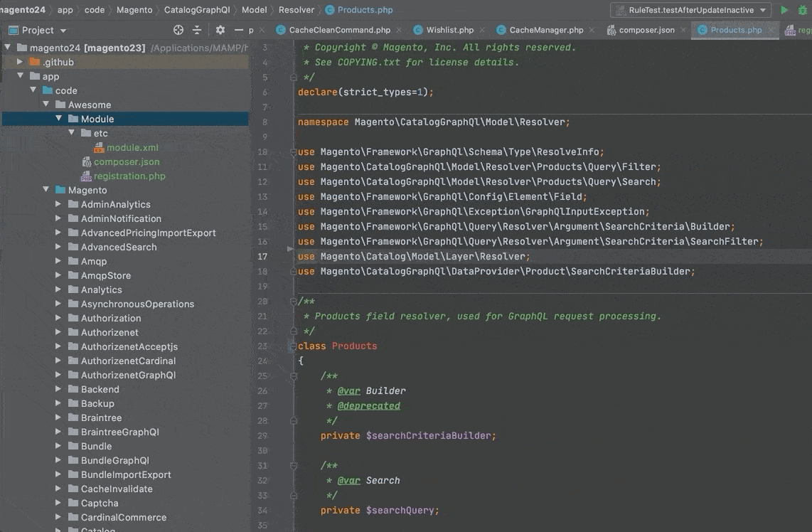The height and width of the screenshot is (532, 812).
Task: Click the CatalogGraphQl breadcrumb
Action: (196, 10)
